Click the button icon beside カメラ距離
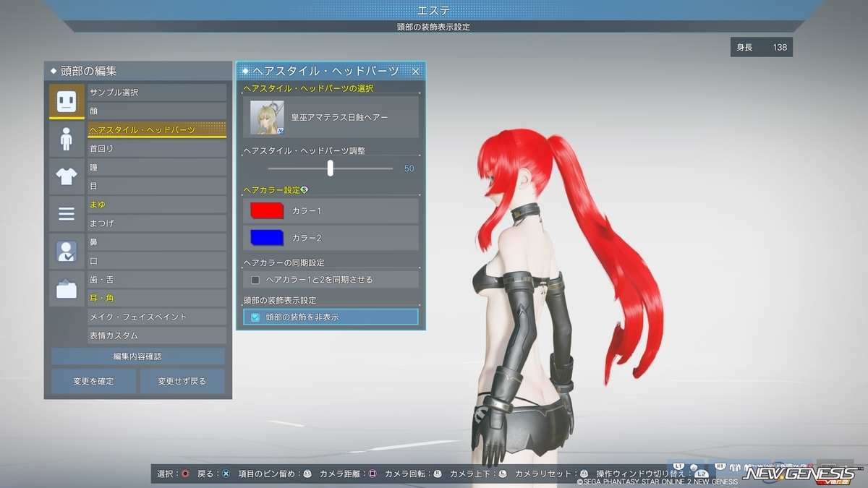The height and width of the screenshot is (488, 868). pyautogui.click(x=373, y=474)
